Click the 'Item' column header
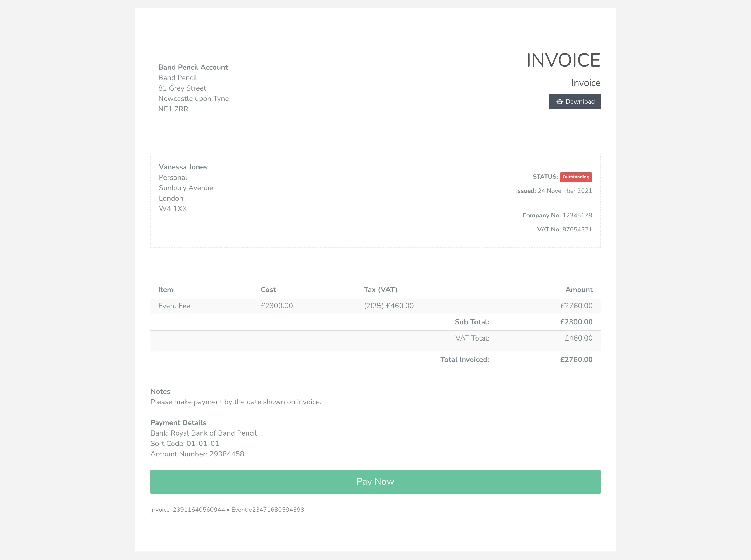Screen dimensions: 751x560 coord(166,289)
